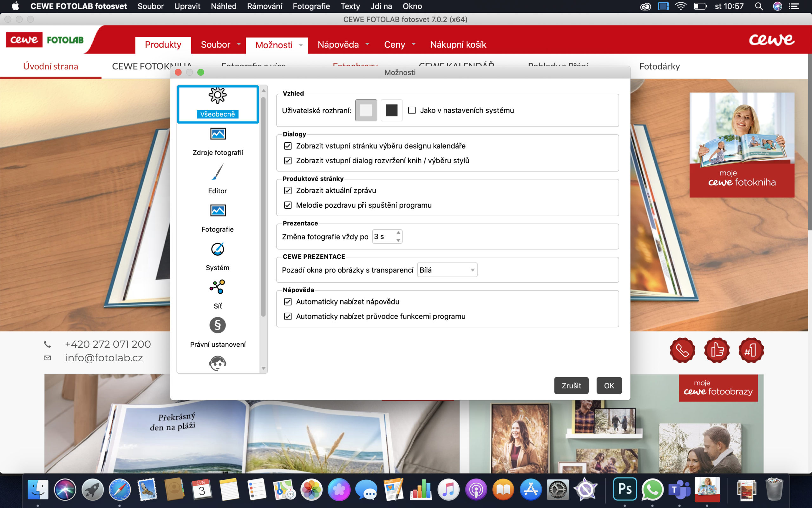Uncheck Zobrazit vstupní dialog rozvržení knih

288,161
